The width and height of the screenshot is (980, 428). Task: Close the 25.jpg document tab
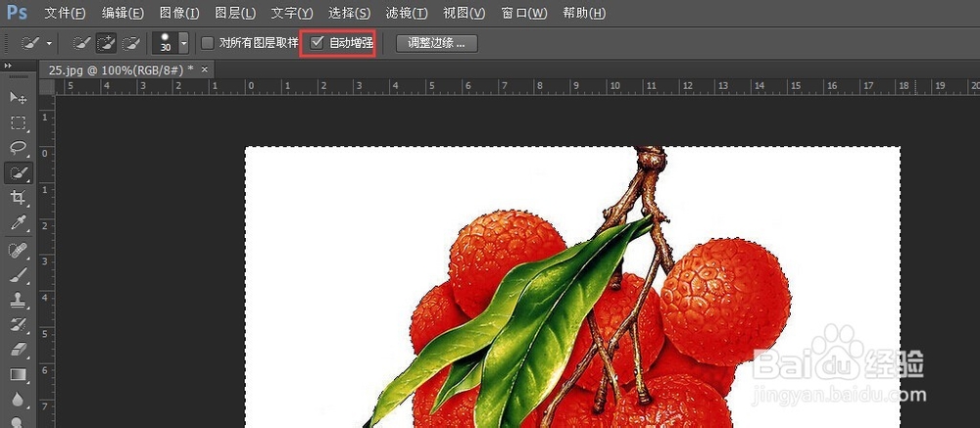click(205, 69)
